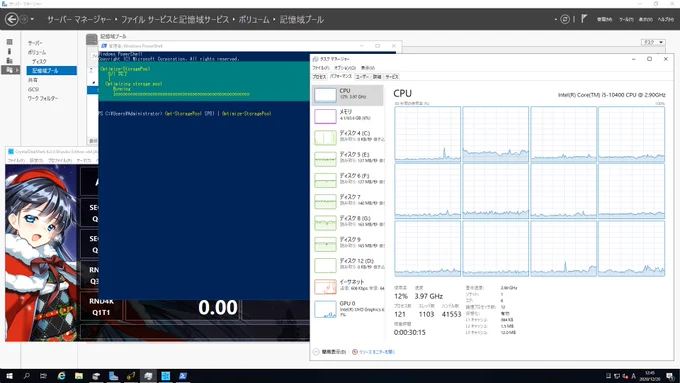The width and height of the screenshot is (680, 383).
Task: Click File and Storage Services icon in left strip
Action: pyautogui.click(x=10, y=70)
